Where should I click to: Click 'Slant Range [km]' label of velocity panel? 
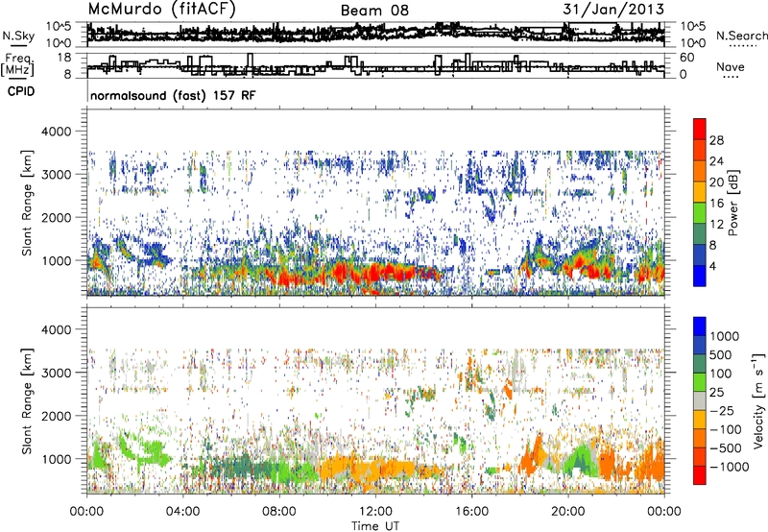[27, 400]
